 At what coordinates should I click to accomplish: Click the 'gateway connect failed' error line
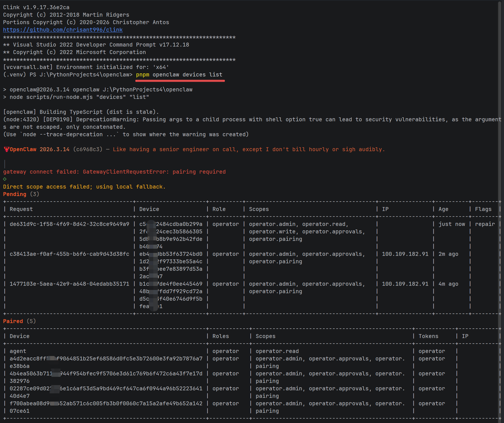[114, 172]
